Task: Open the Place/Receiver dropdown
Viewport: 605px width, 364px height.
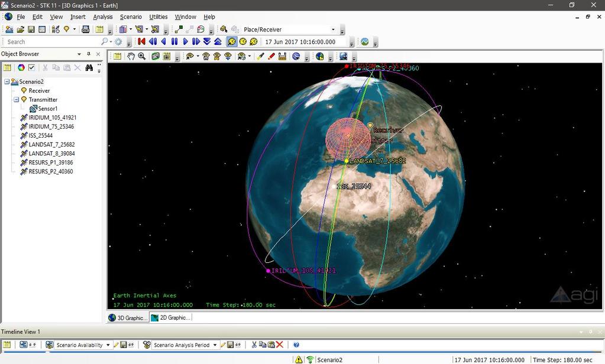Action: tap(333, 30)
